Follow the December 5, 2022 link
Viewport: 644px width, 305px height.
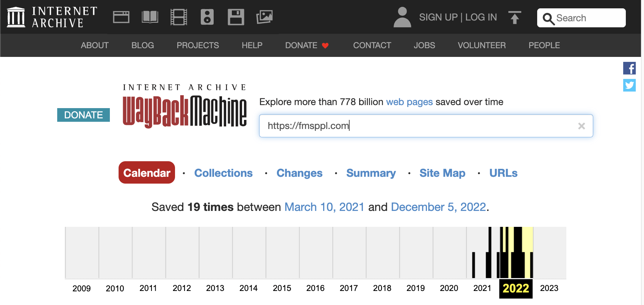(x=438, y=207)
